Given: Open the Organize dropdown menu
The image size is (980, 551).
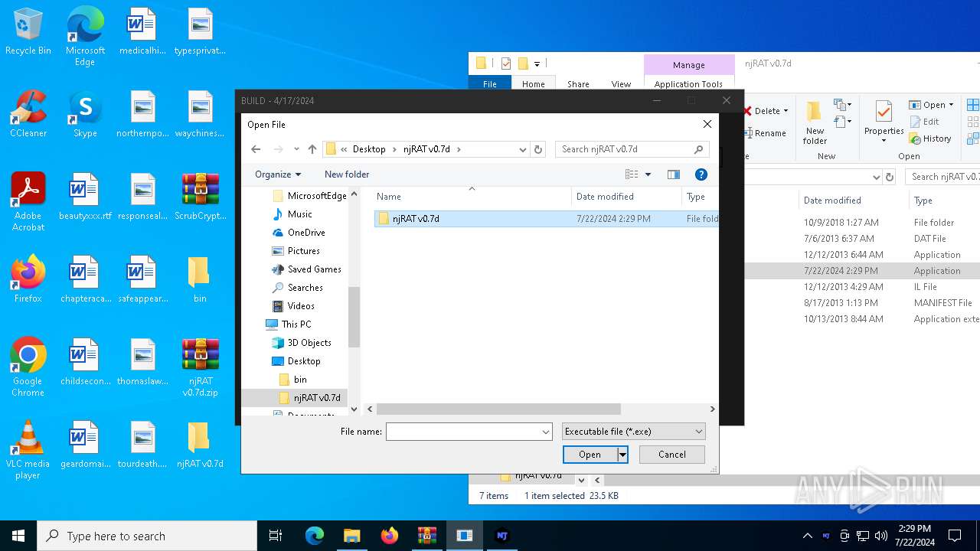Looking at the screenshot, I should point(278,174).
